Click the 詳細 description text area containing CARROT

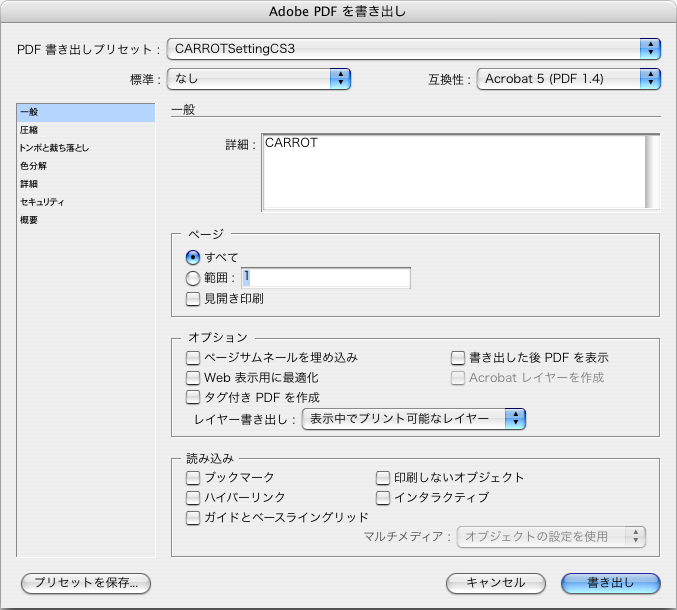click(x=454, y=172)
